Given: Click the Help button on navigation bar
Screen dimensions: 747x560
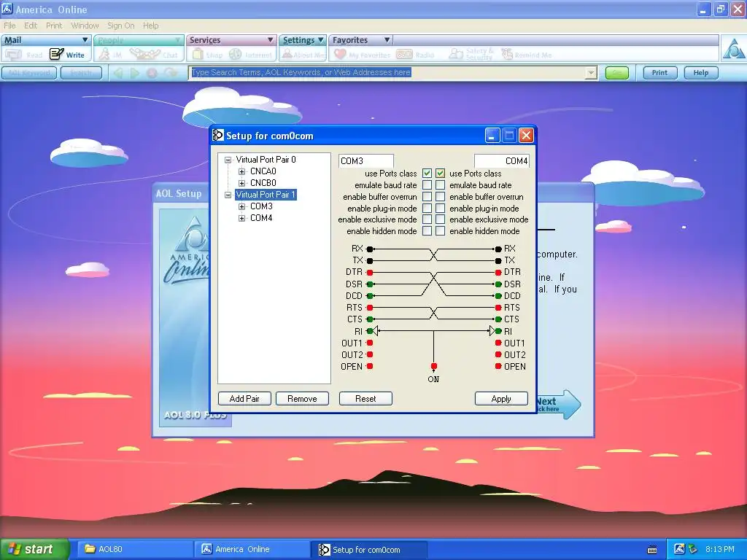Looking at the screenshot, I should 701,73.
